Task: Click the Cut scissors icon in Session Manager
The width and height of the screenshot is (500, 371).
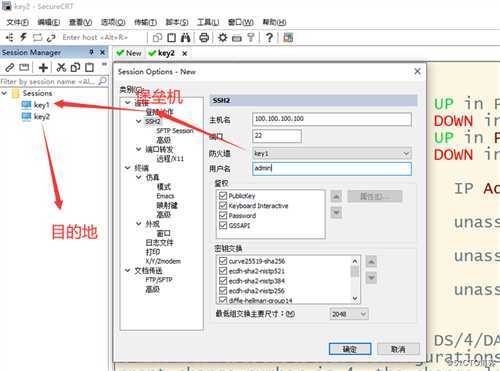Action: pos(61,67)
